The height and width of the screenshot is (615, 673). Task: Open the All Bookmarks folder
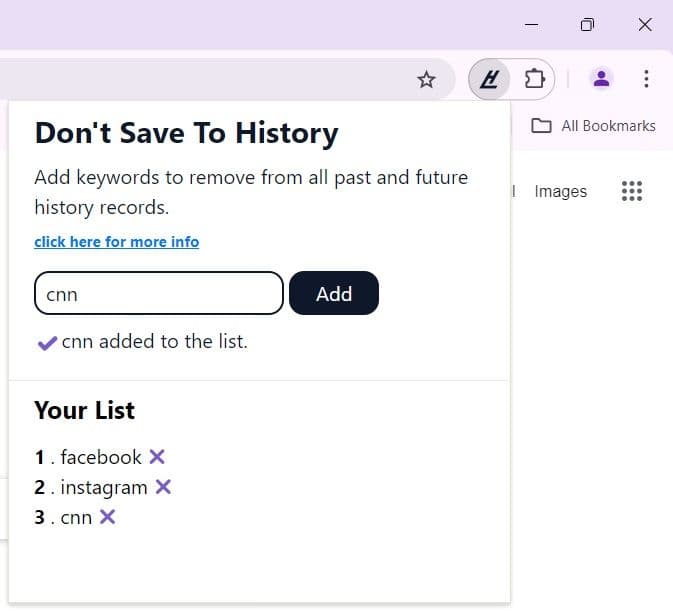point(594,126)
